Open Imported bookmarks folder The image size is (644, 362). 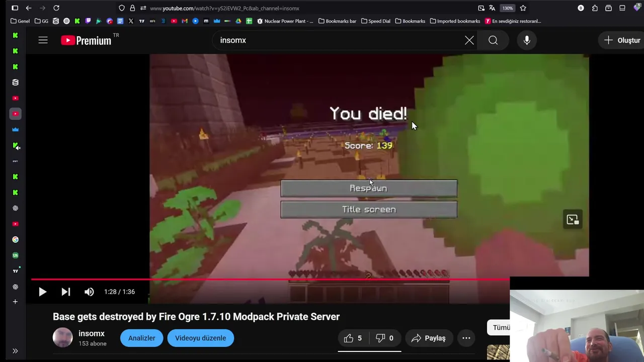pos(455,21)
